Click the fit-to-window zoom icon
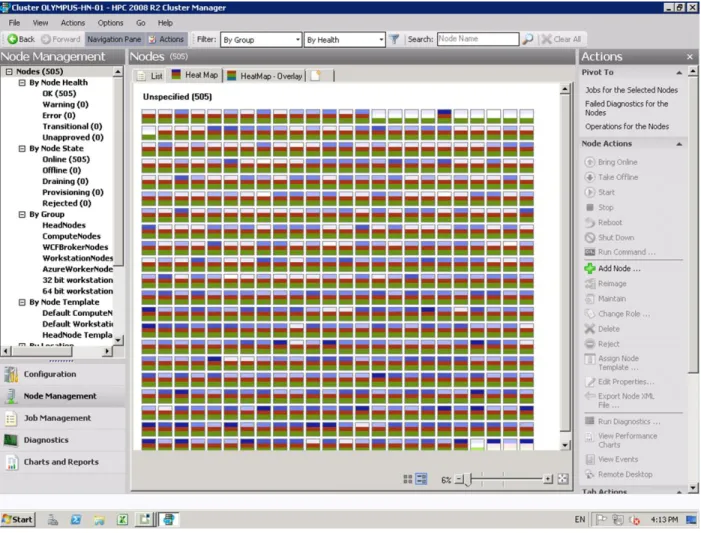The image size is (701, 533). (563, 479)
